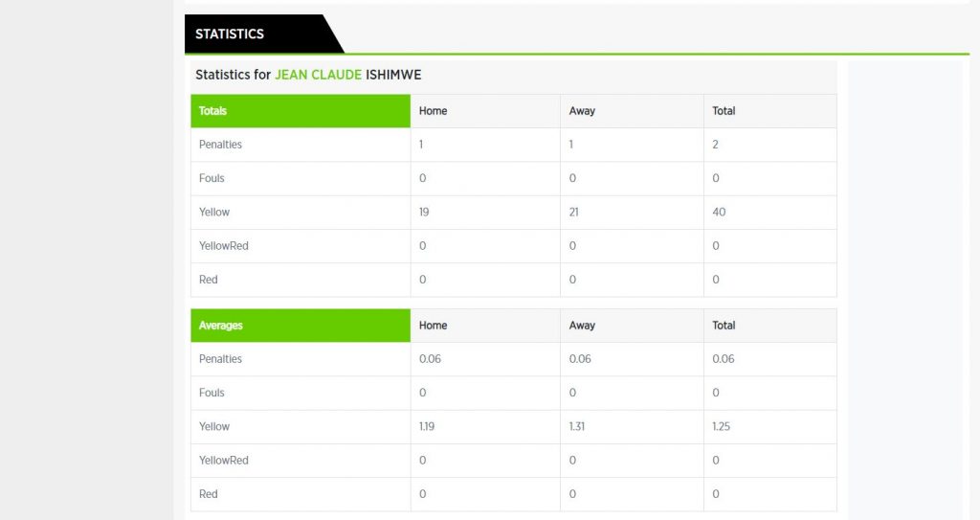Select the green Totals table header

coord(212,111)
